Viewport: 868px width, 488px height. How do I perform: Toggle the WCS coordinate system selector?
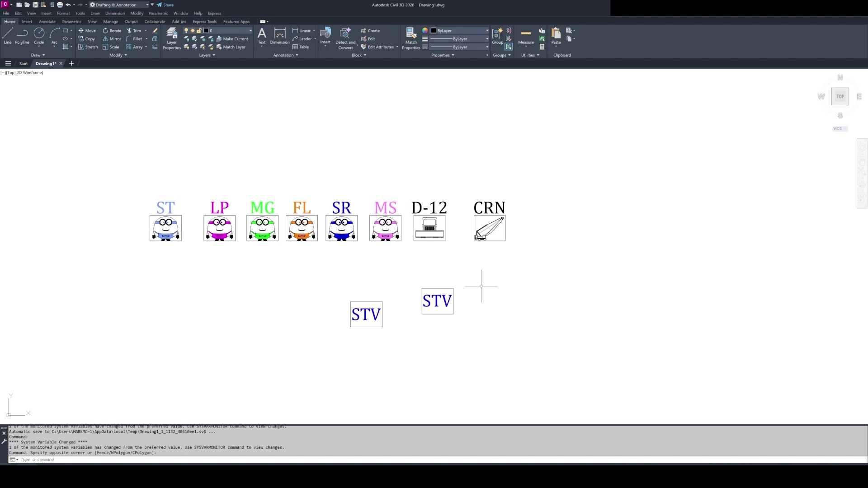[x=840, y=129]
